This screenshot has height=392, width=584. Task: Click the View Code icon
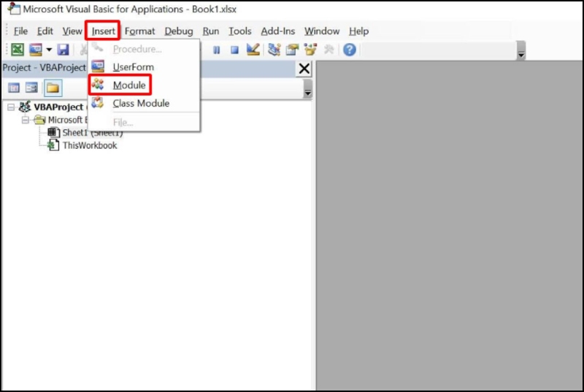click(14, 88)
